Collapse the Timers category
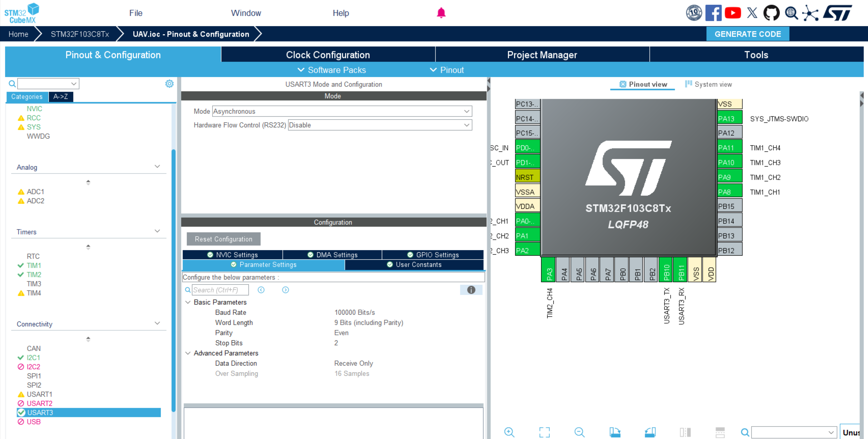868x439 pixels. tap(157, 231)
